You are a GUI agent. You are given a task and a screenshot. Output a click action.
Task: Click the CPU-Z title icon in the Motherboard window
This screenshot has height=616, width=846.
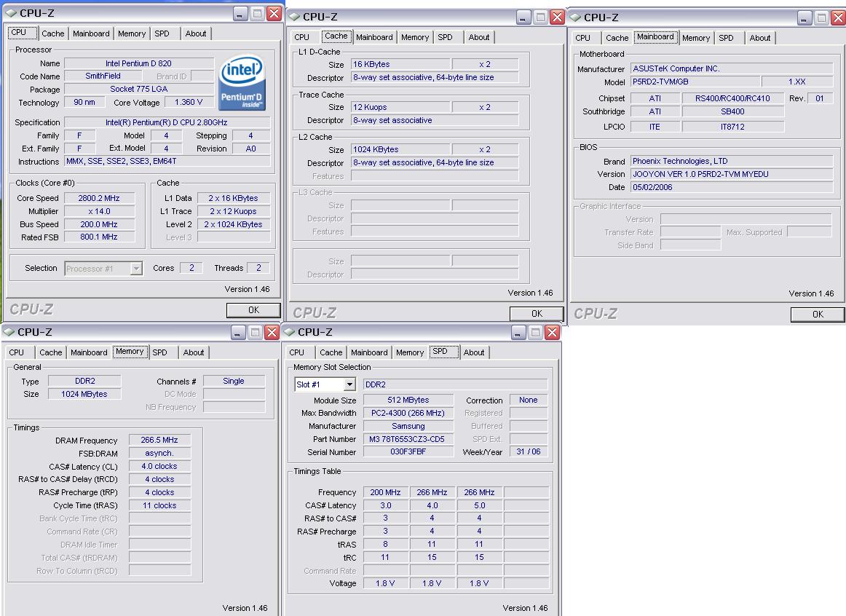(x=575, y=17)
